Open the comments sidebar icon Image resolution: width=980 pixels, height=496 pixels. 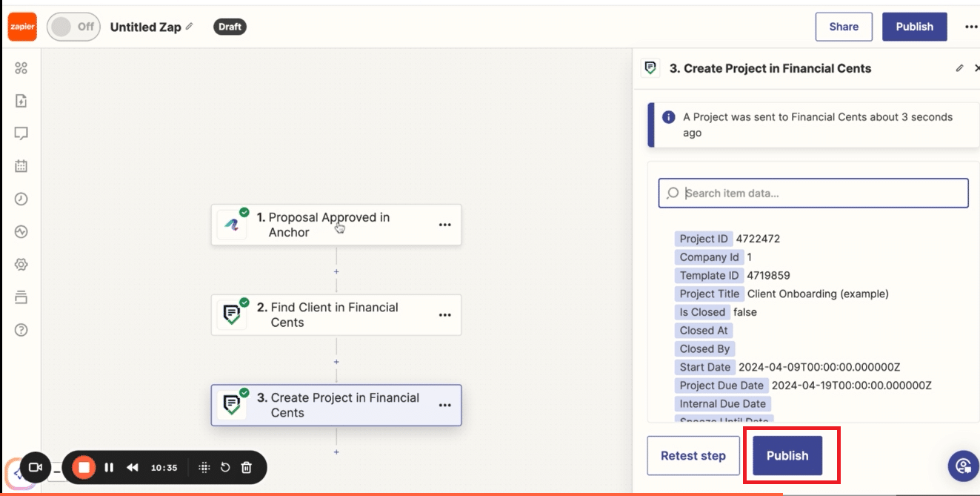tap(21, 133)
